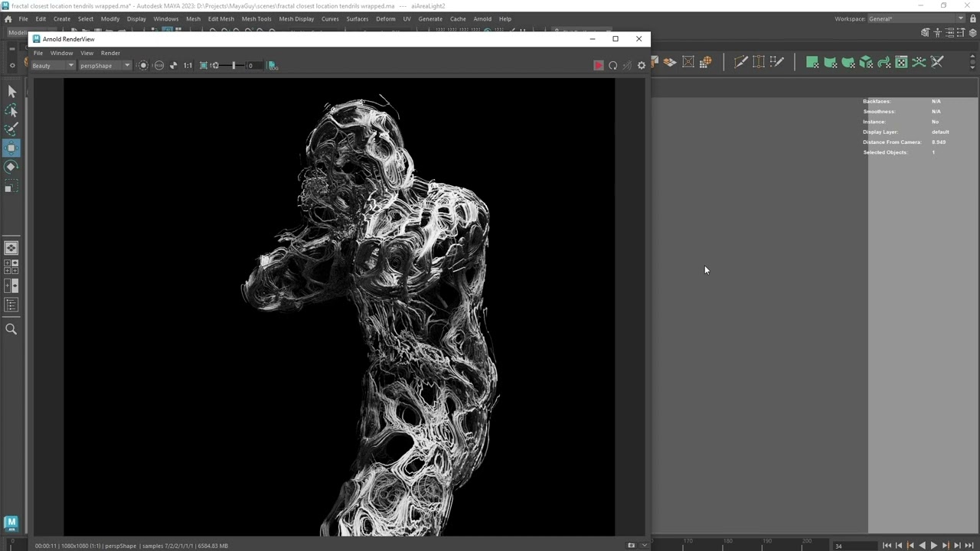Image resolution: width=980 pixels, height=551 pixels.
Task: Open Maya Help menu
Action: coord(505,18)
